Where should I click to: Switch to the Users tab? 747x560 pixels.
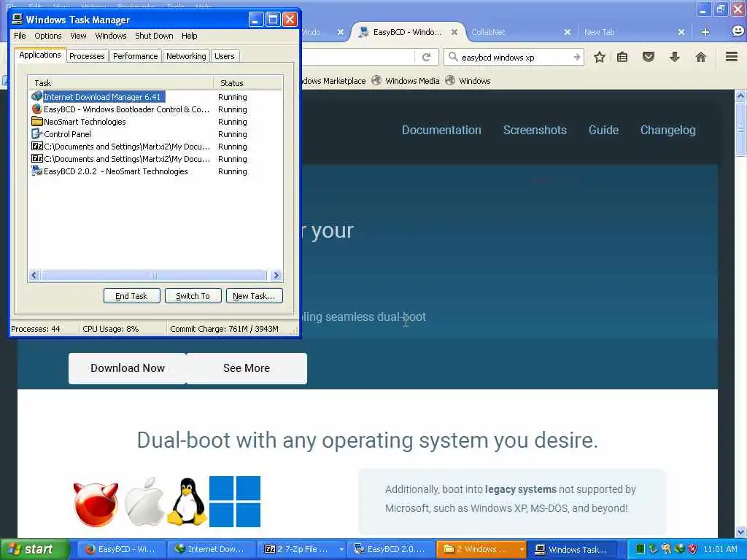coord(225,56)
